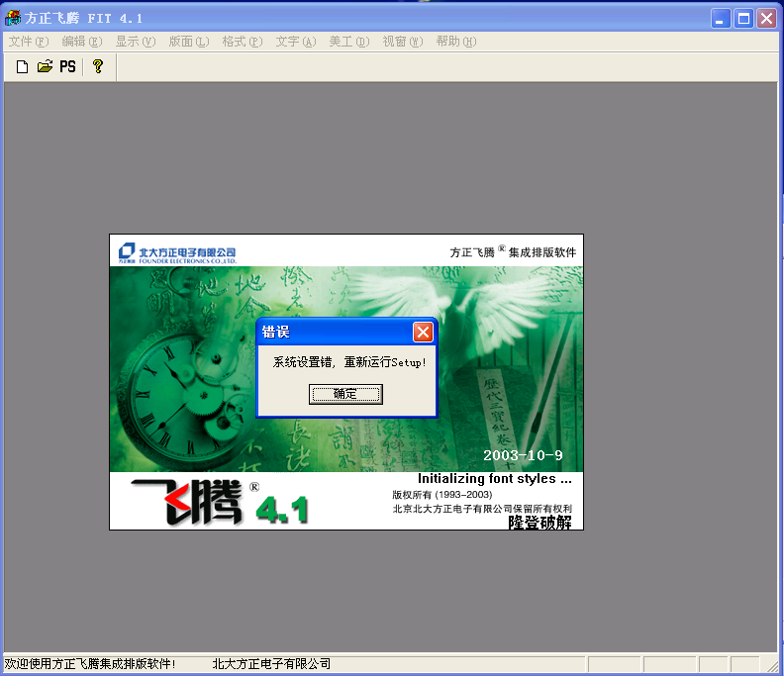Click the FIT application icon in title bar
Image resolution: width=784 pixels, height=676 pixels.
pyautogui.click(x=13, y=18)
